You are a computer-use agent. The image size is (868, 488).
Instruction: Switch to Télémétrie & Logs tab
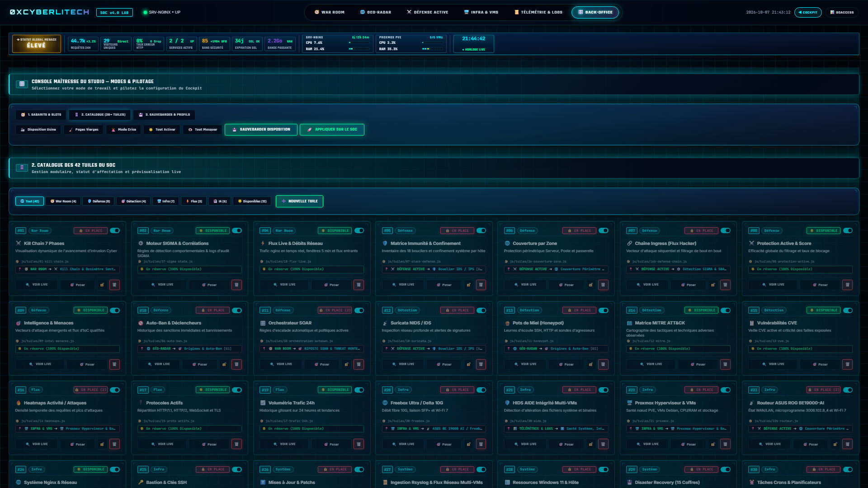pyautogui.click(x=538, y=12)
